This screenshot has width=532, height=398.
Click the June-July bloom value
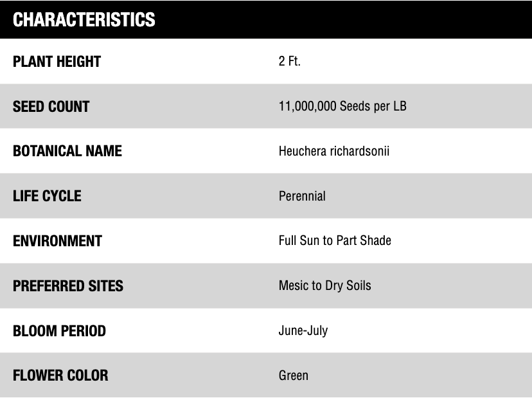pyautogui.click(x=303, y=330)
